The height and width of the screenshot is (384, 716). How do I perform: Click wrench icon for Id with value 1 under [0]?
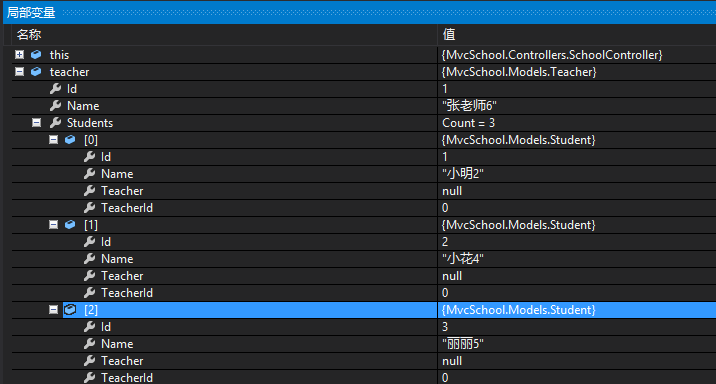click(90, 157)
